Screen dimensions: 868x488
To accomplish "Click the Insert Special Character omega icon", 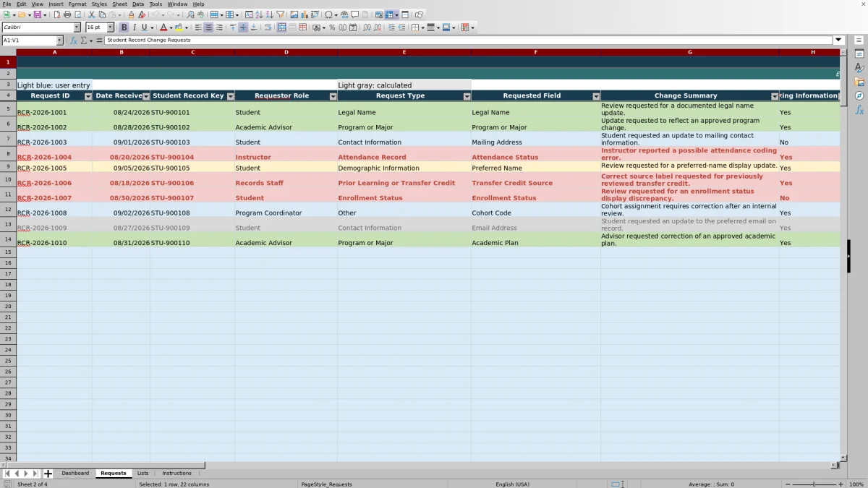I will 328,14.
